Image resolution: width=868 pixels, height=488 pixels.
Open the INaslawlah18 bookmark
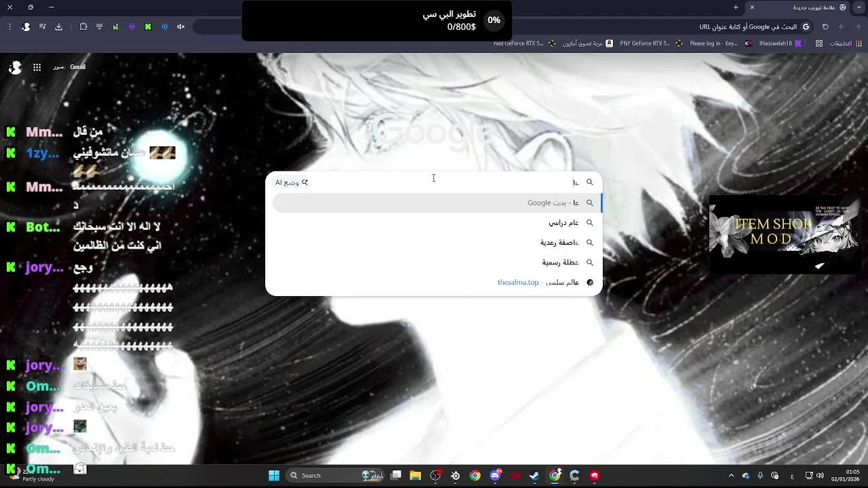click(780, 43)
